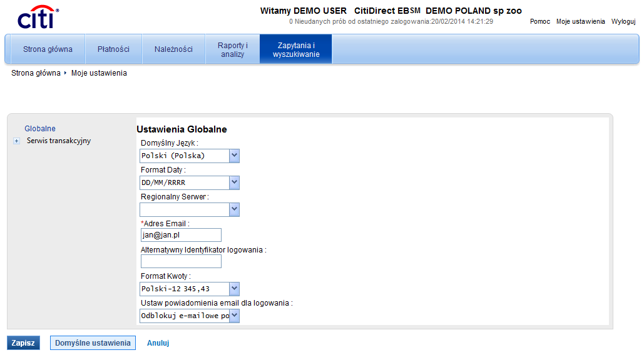
Task: Click the Ustawienia Globalne heading
Action: [x=181, y=129]
